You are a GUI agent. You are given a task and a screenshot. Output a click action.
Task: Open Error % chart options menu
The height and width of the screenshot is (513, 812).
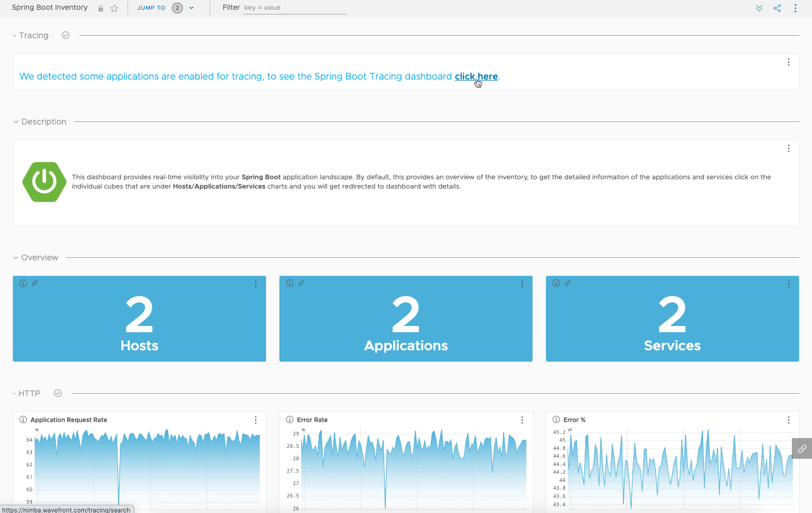coord(788,420)
